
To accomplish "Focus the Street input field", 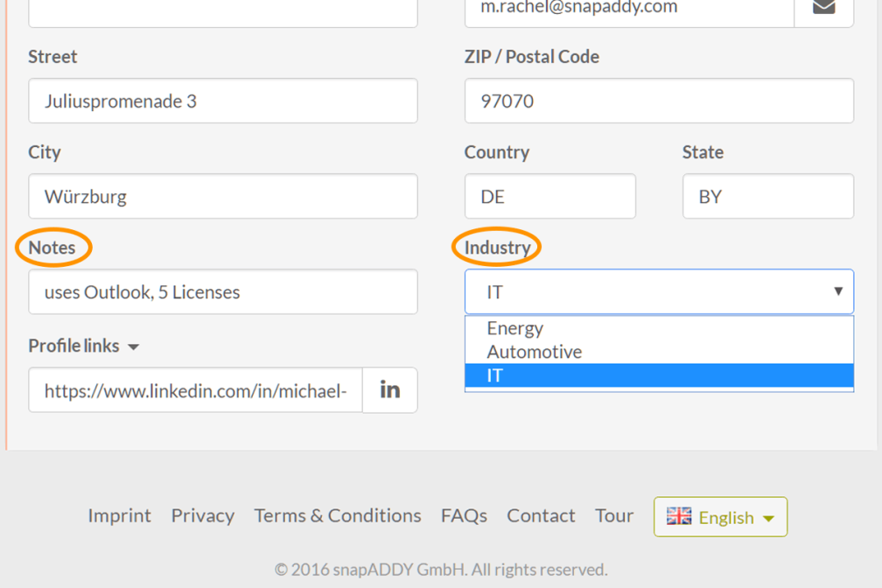I will point(223,101).
